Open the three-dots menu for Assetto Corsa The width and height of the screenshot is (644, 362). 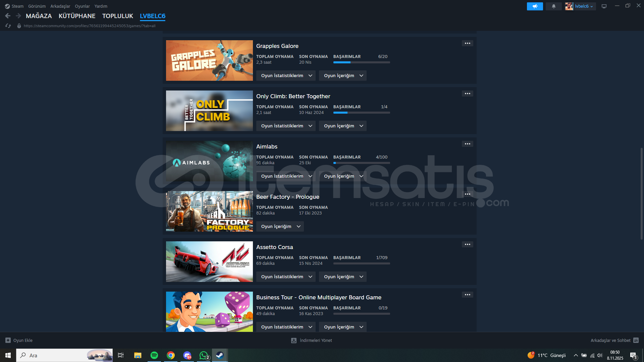click(x=467, y=244)
